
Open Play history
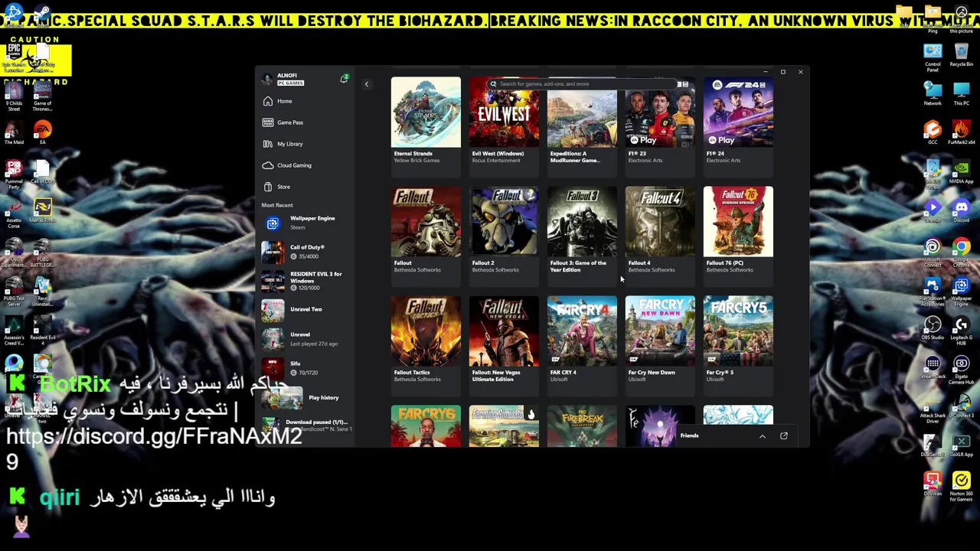point(306,398)
